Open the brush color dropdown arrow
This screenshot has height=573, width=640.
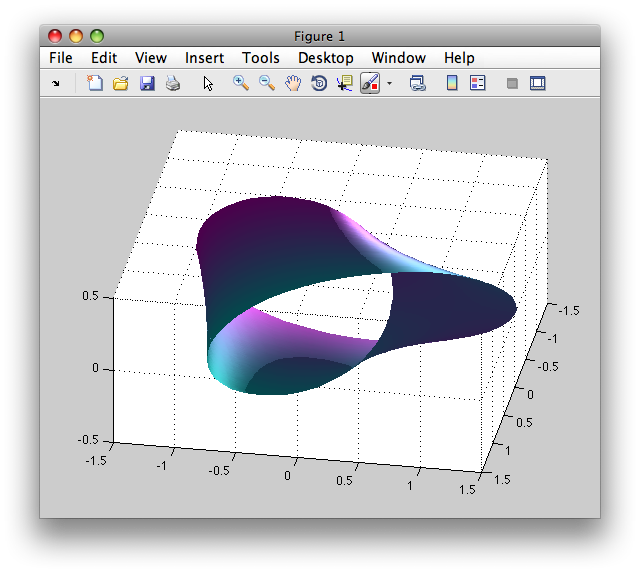click(x=389, y=84)
